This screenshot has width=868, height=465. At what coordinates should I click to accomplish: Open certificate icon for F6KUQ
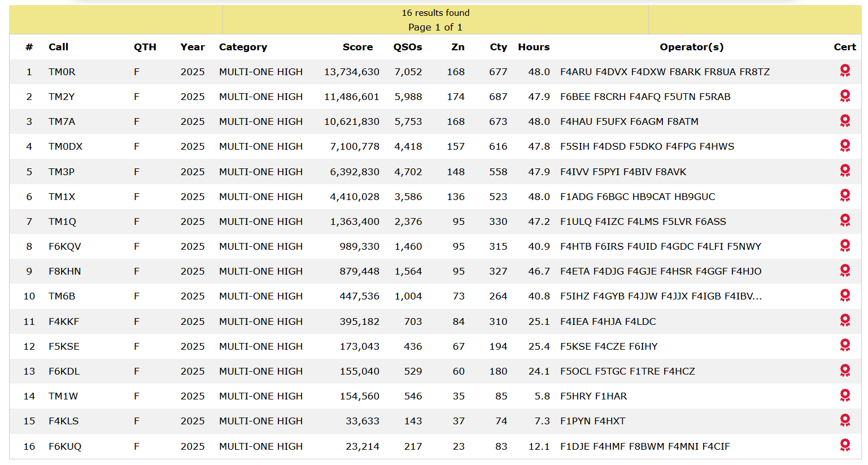point(845,445)
